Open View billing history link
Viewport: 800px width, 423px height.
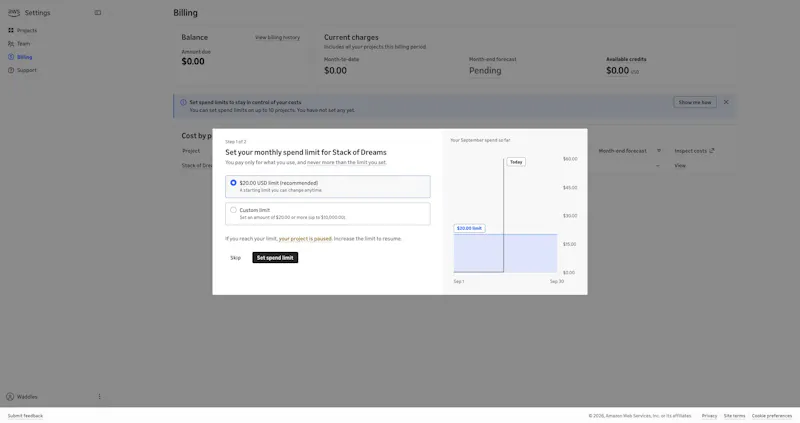(x=278, y=37)
